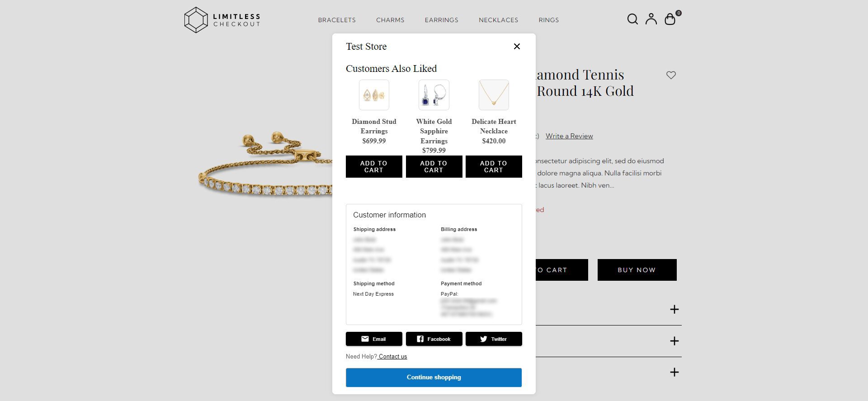Image resolution: width=868 pixels, height=401 pixels.
Task: Add product to wishlist heart icon
Action: 671,75
